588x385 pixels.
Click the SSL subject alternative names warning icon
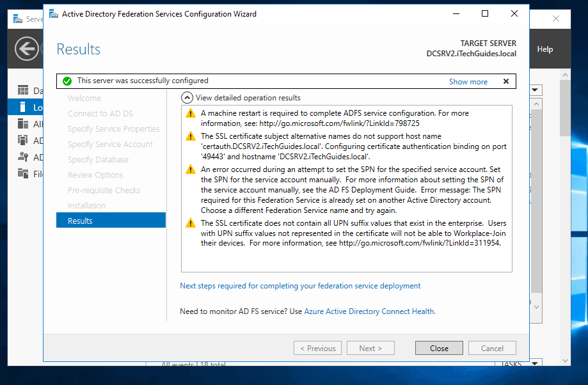point(191,136)
